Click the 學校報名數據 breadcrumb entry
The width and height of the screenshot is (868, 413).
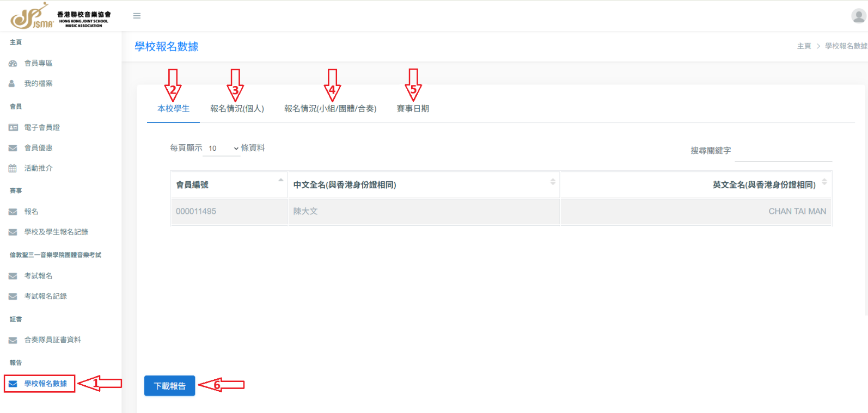846,46
